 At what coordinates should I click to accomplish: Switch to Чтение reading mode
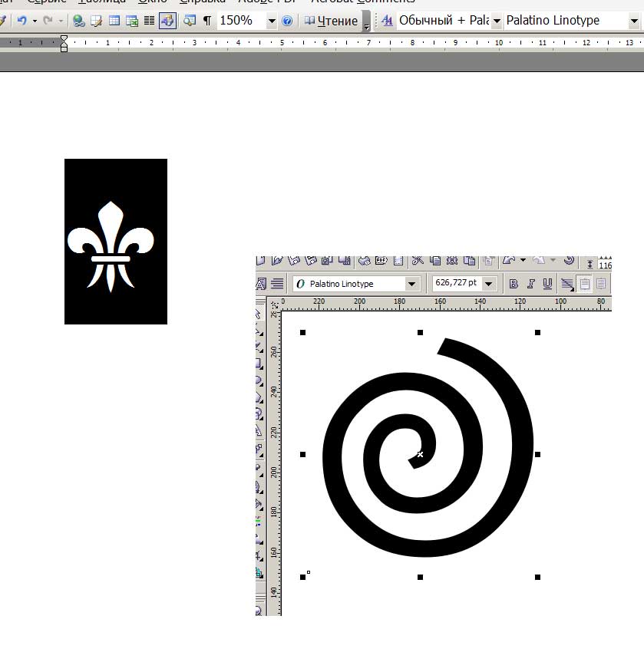[x=331, y=21]
